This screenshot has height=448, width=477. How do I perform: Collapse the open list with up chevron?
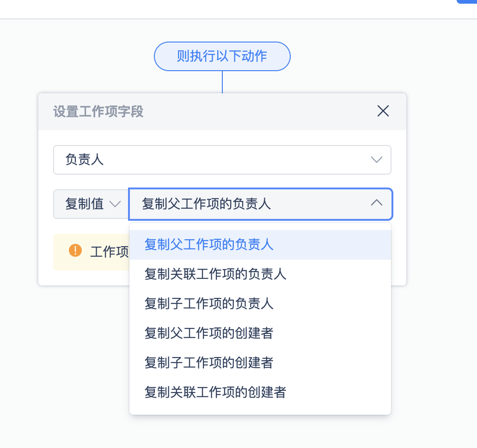tap(377, 203)
